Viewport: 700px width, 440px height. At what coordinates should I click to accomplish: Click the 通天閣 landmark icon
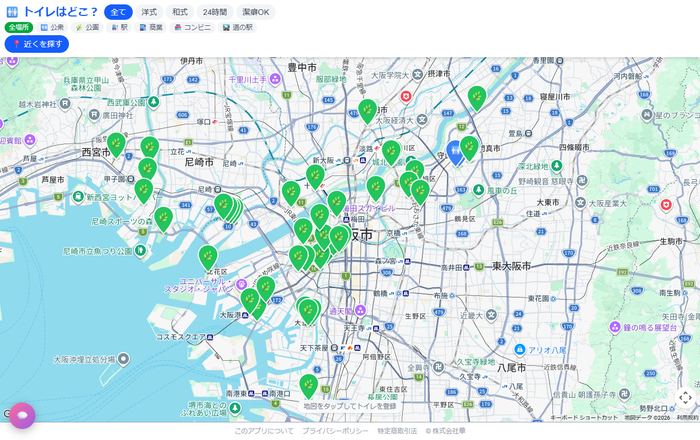[x=360, y=311]
